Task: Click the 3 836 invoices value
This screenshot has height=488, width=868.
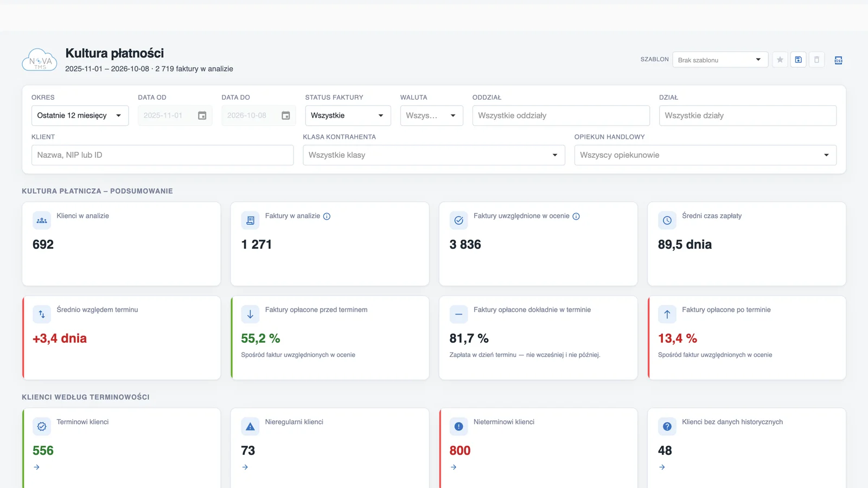Action: [465, 245]
